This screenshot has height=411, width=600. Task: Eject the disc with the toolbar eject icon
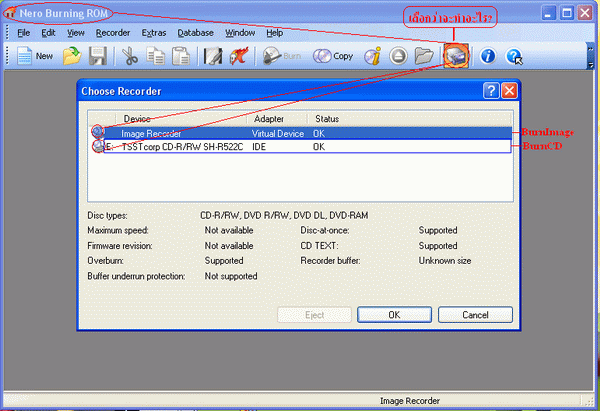point(398,56)
